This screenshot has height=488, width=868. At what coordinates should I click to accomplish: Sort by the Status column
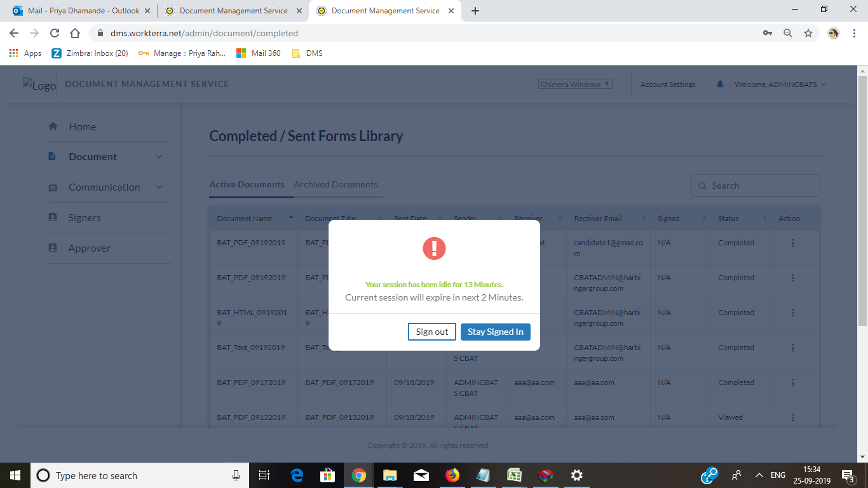740,219
